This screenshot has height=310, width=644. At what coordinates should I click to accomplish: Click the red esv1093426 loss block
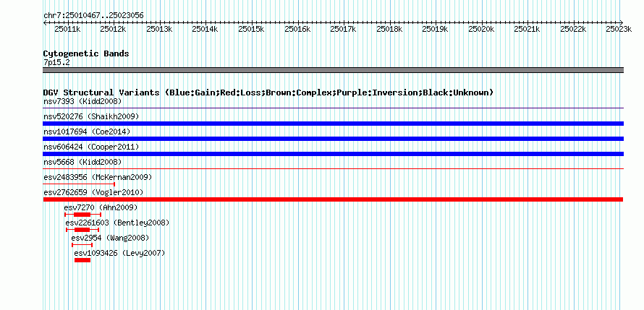click(x=82, y=260)
